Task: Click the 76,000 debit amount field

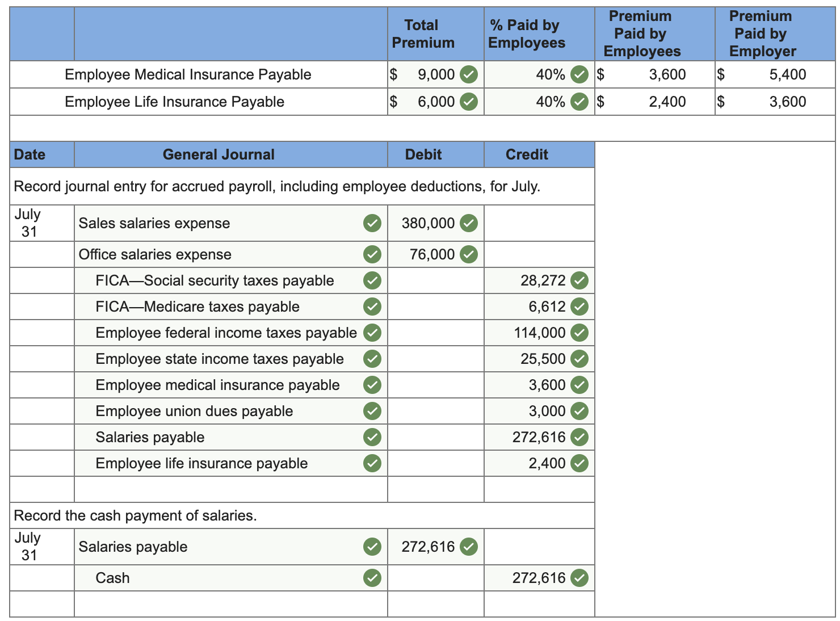Action: 436,254
